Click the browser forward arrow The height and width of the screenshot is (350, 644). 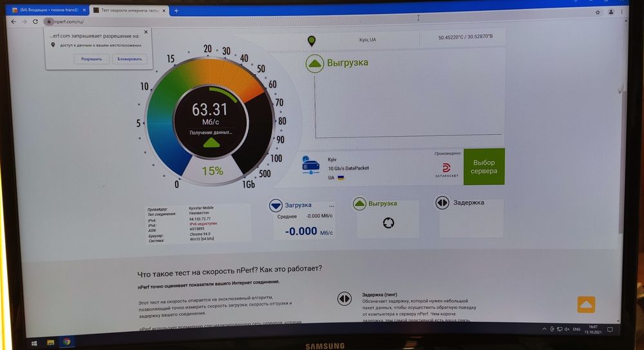[24, 21]
